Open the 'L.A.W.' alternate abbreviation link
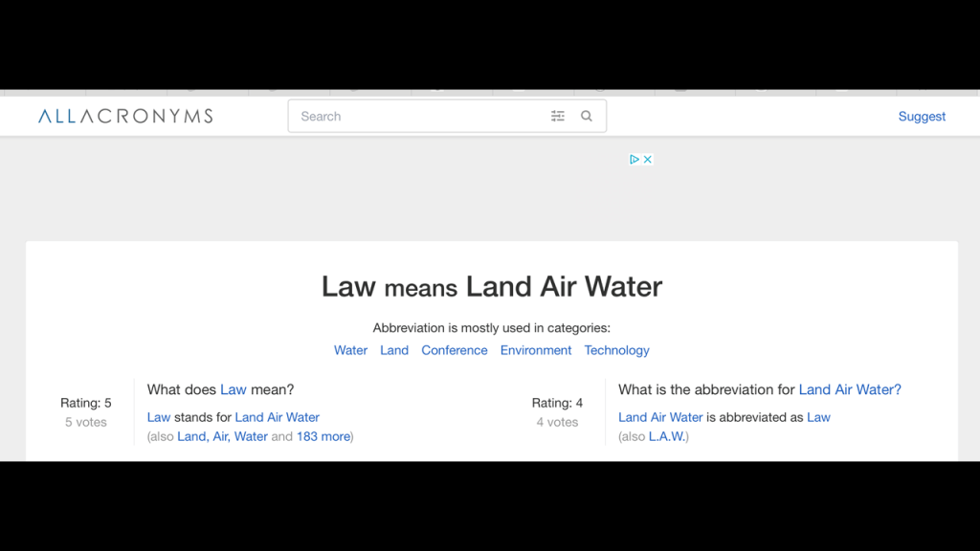The height and width of the screenshot is (551, 980). tap(667, 436)
